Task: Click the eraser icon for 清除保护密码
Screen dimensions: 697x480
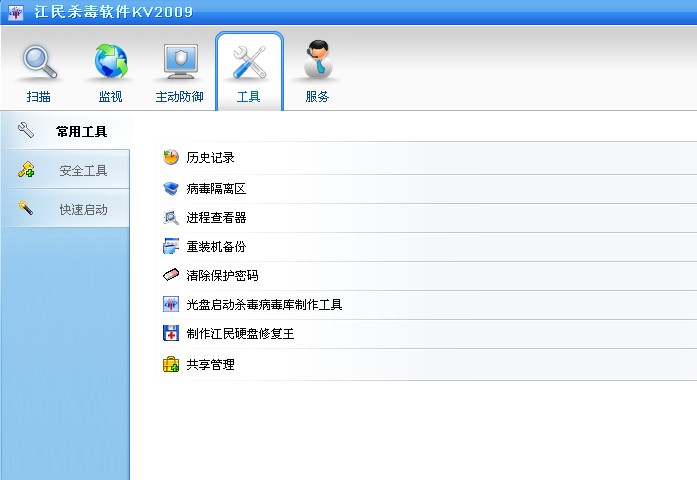Action: [x=171, y=275]
